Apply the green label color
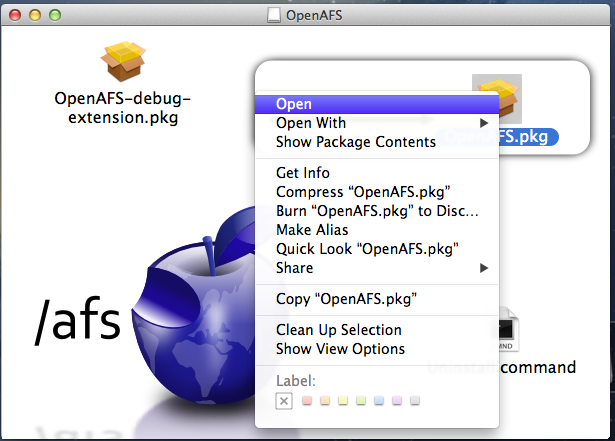The width and height of the screenshot is (615, 441). [x=361, y=401]
